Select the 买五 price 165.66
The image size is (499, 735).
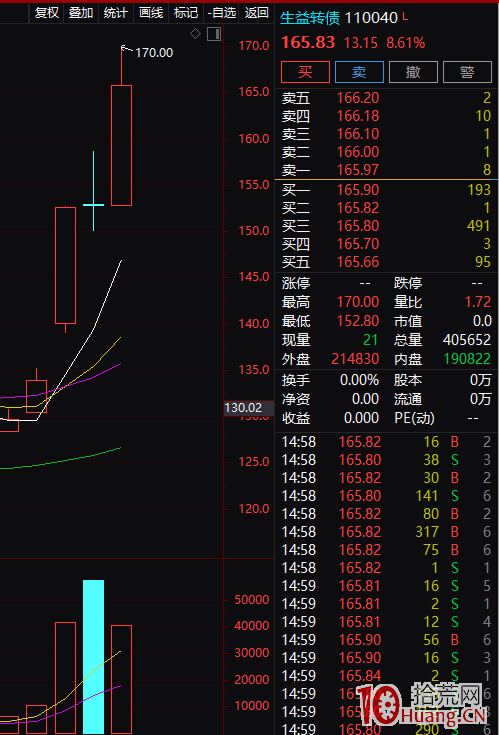point(357,262)
